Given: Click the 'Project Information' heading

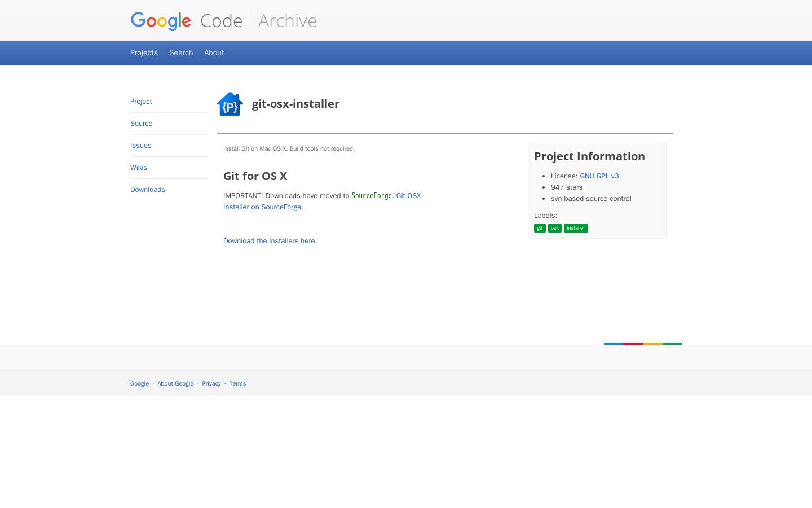Looking at the screenshot, I should pos(589,156).
